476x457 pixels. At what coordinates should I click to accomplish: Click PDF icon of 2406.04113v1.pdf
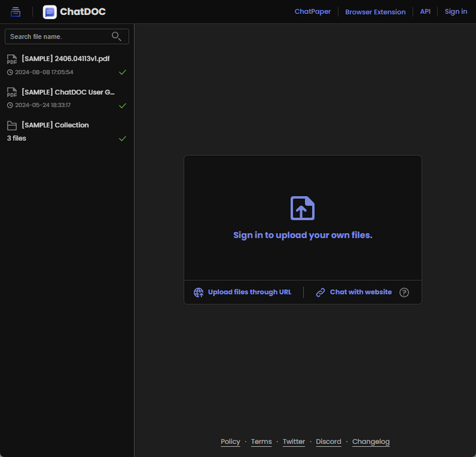[12, 60]
